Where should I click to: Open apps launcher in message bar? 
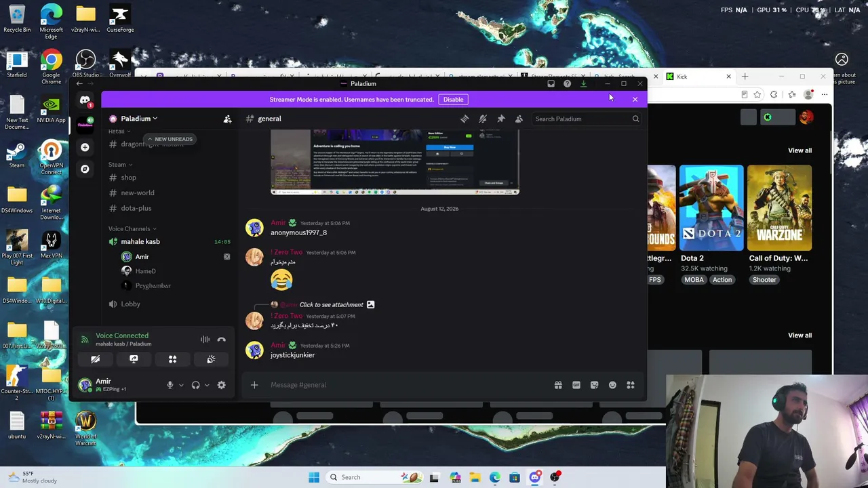(x=631, y=385)
